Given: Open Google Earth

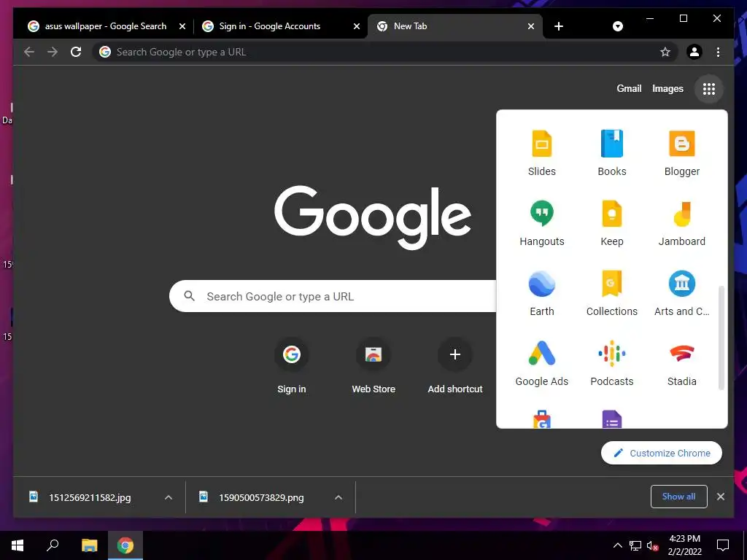Looking at the screenshot, I should tap(542, 293).
